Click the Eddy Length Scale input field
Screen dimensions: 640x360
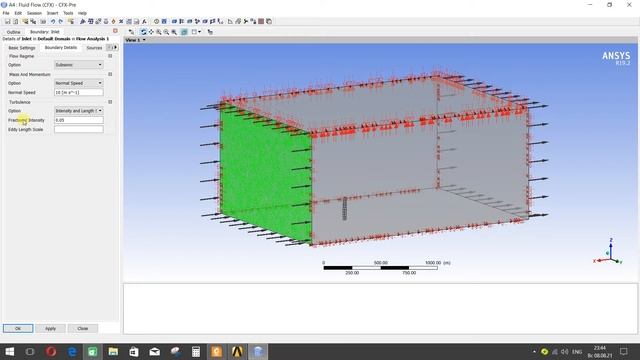79,129
